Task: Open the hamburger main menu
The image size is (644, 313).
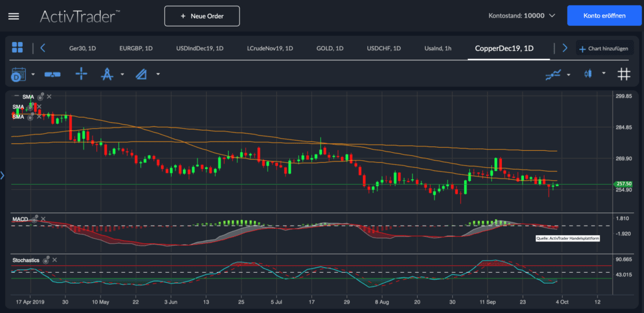Action: (x=14, y=16)
